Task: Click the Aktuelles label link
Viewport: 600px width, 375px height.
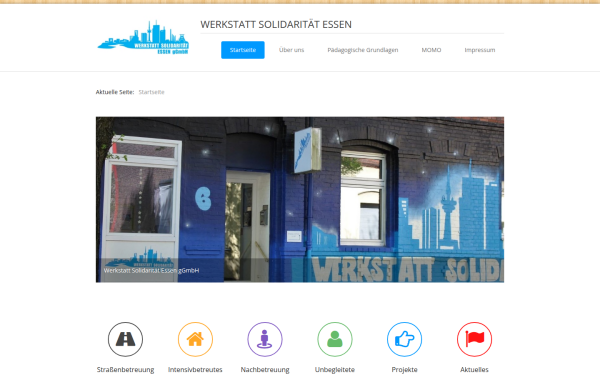Action: click(474, 370)
